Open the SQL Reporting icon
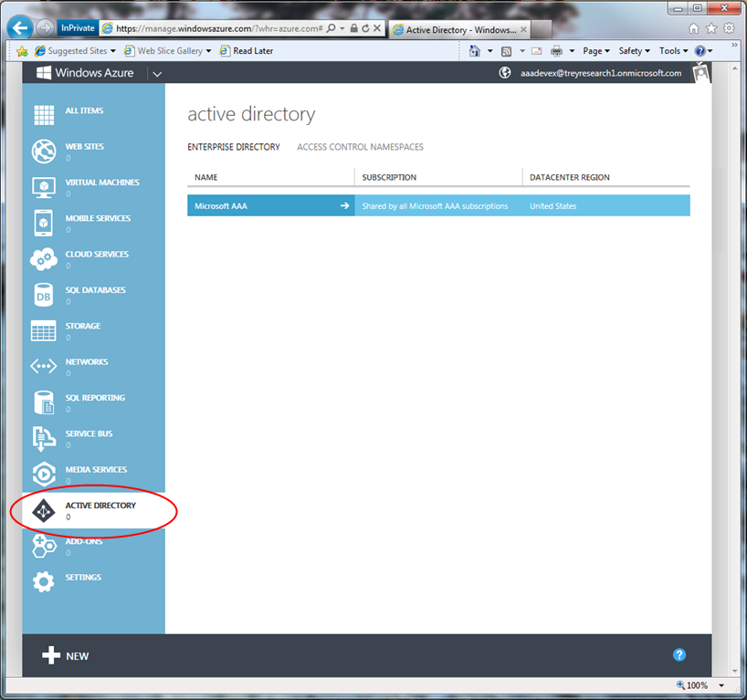 pyautogui.click(x=44, y=402)
